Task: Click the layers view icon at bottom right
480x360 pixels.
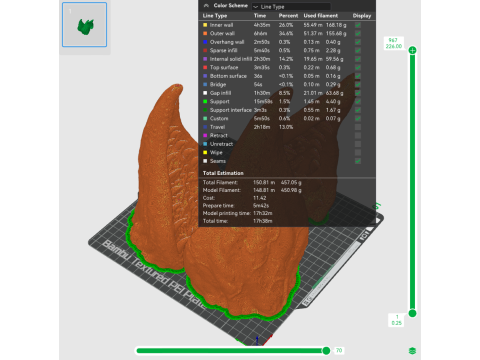Action: 412,351
